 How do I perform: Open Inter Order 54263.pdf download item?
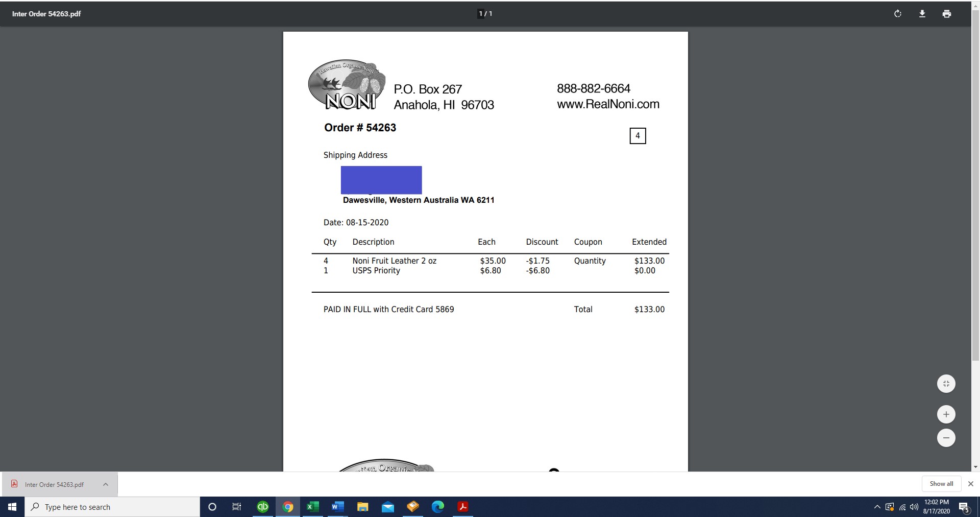tap(54, 484)
